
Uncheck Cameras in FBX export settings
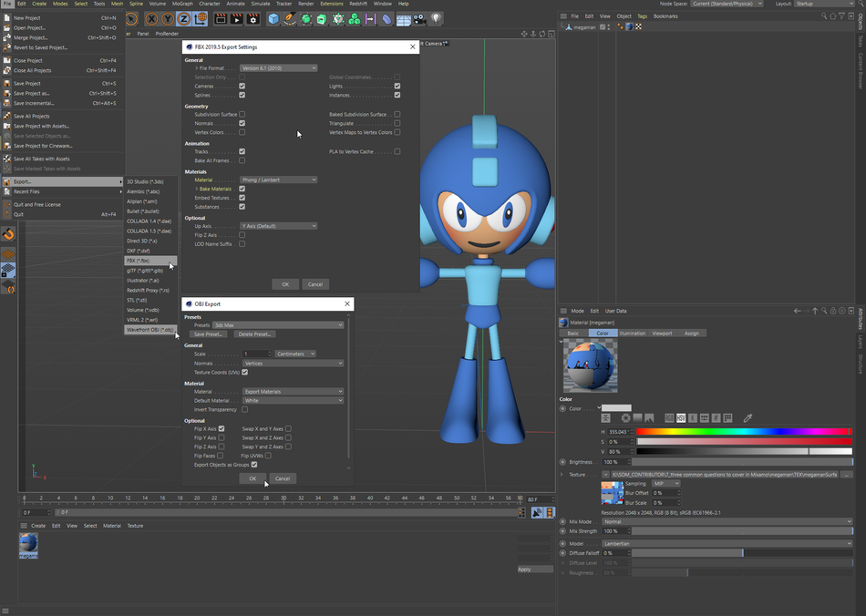(242, 86)
